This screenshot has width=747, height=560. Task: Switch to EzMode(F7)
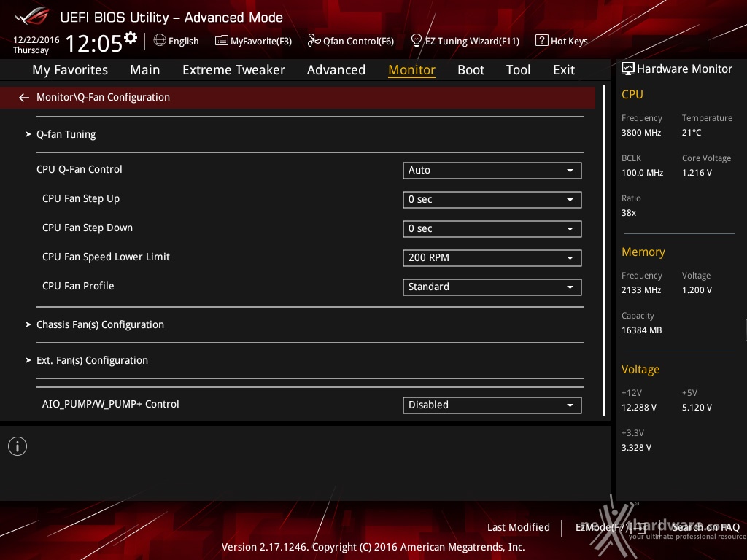click(611, 527)
